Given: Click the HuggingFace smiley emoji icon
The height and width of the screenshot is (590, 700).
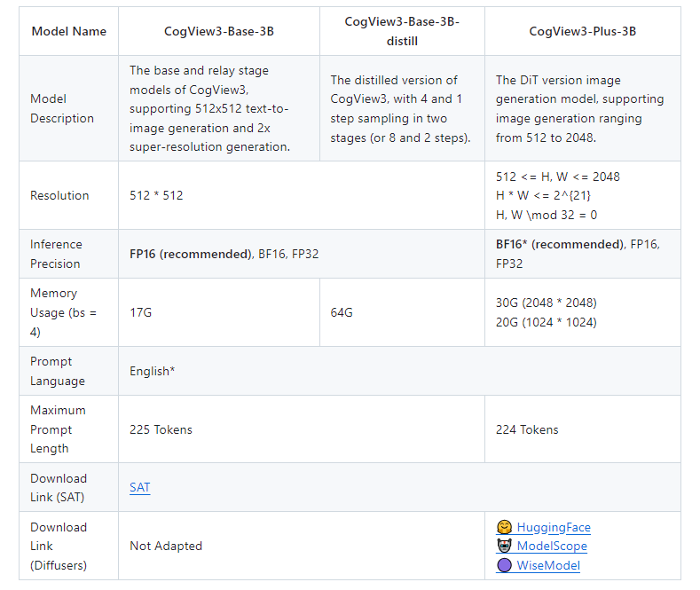Looking at the screenshot, I should click(x=504, y=527).
